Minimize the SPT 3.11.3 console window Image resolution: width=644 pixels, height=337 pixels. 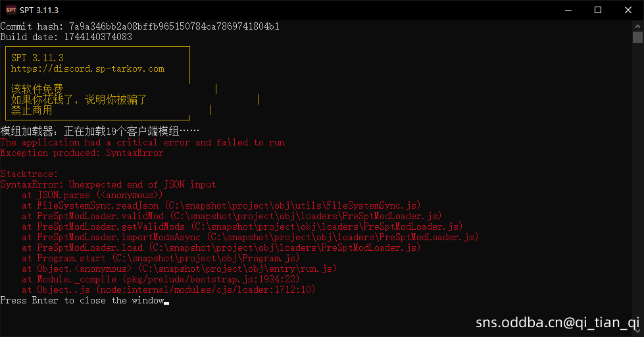tap(568, 10)
